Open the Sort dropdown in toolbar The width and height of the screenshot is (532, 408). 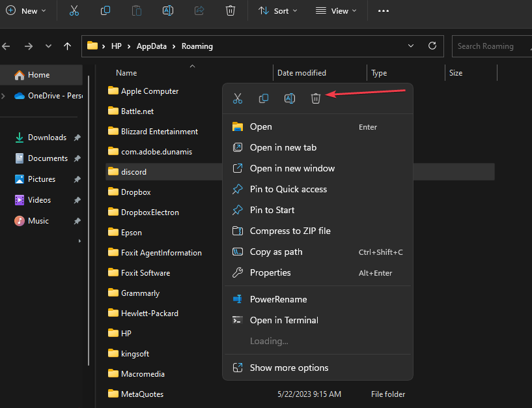pos(277,11)
